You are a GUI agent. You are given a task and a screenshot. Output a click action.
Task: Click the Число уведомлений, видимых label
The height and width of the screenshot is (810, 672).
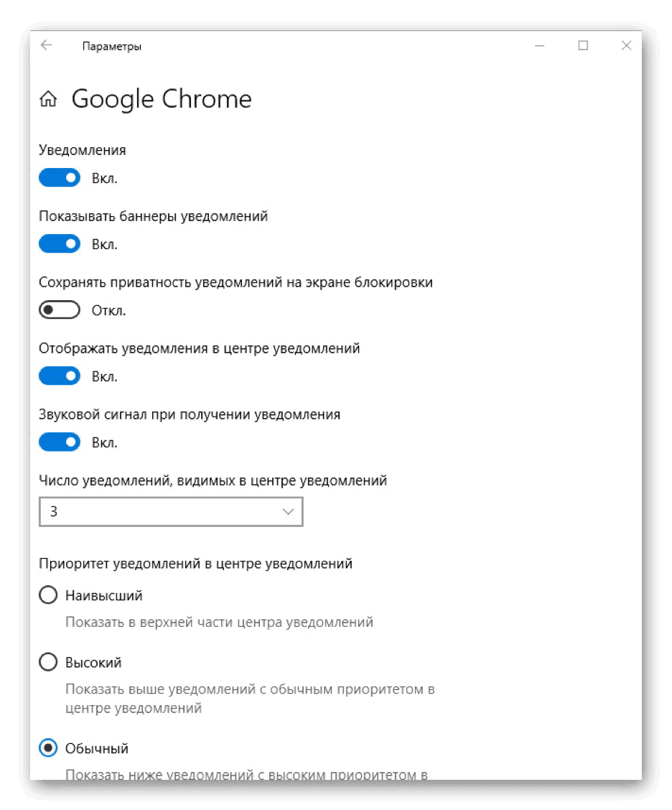click(x=213, y=480)
